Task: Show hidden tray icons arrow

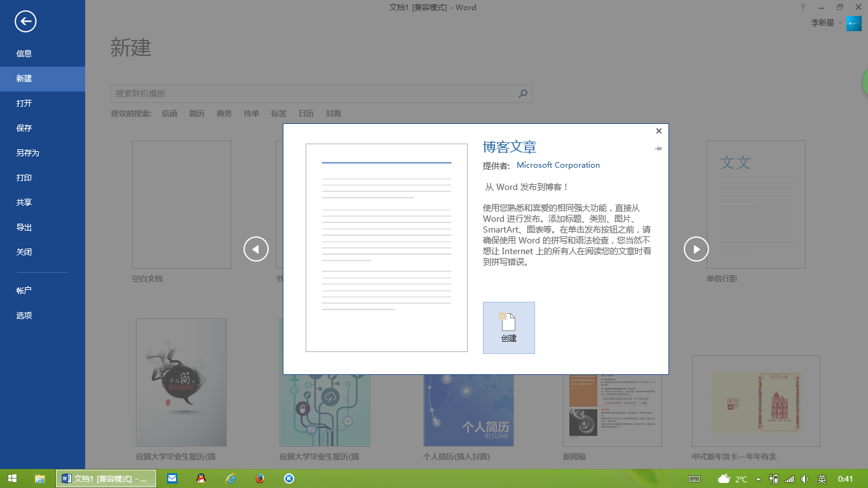Action: click(x=758, y=479)
